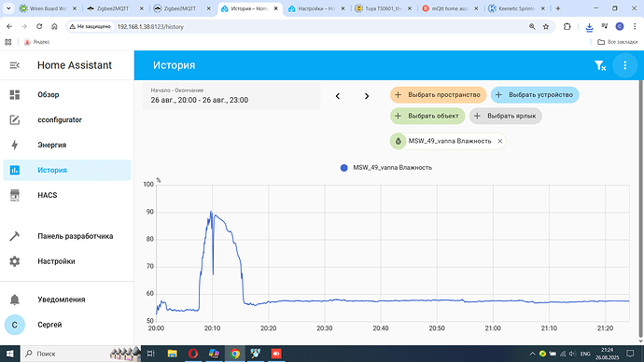
Task: Collapse the Home Assistant sidebar menu
Action: (14, 65)
